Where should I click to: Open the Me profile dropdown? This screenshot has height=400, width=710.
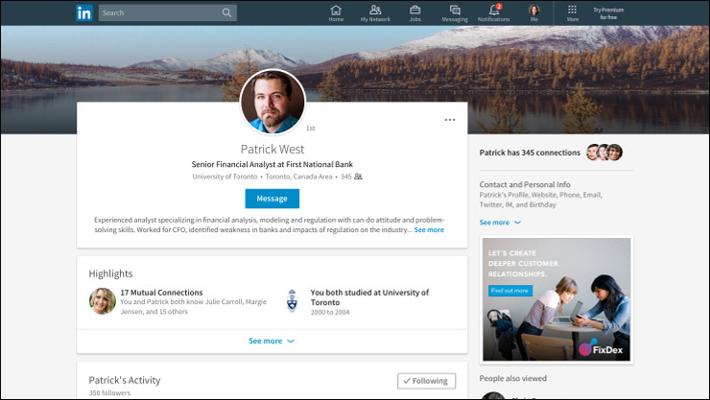click(x=534, y=12)
